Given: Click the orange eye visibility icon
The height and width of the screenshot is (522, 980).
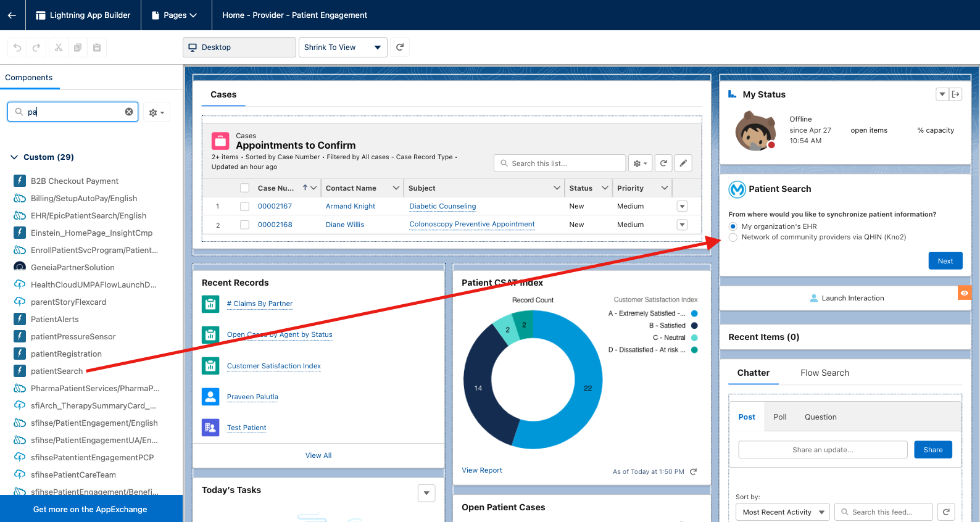Looking at the screenshot, I should click(x=965, y=292).
